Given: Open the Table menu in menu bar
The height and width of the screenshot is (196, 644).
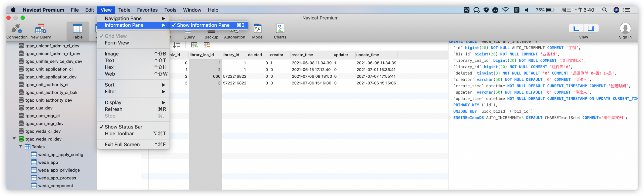Looking at the screenshot, I should (x=124, y=10).
